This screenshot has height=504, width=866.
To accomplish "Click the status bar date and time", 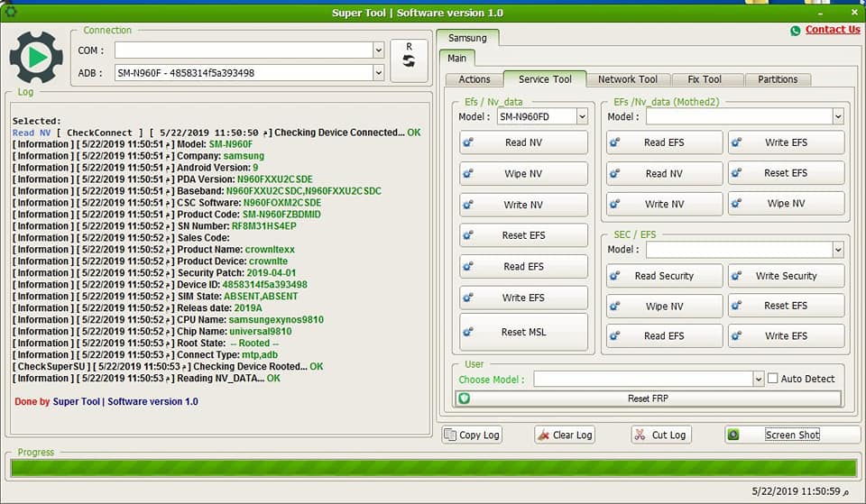I will pyautogui.click(x=800, y=490).
